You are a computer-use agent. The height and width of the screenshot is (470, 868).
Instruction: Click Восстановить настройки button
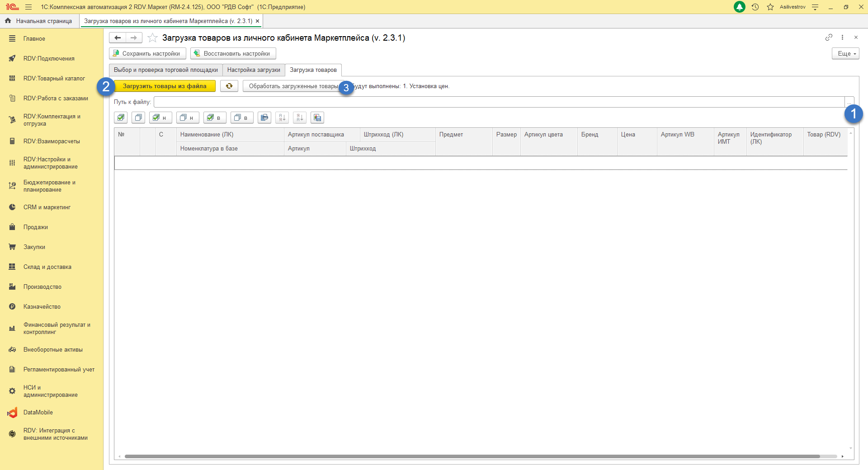[x=233, y=53]
